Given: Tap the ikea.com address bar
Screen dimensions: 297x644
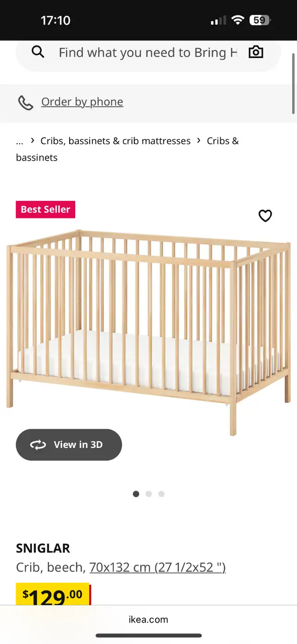Looking at the screenshot, I should (148, 619).
